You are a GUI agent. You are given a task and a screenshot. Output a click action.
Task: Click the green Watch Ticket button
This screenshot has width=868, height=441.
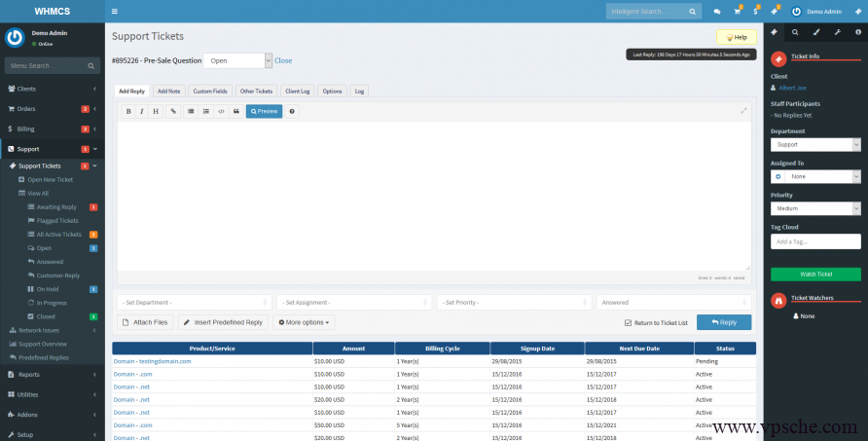click(814, 275)
